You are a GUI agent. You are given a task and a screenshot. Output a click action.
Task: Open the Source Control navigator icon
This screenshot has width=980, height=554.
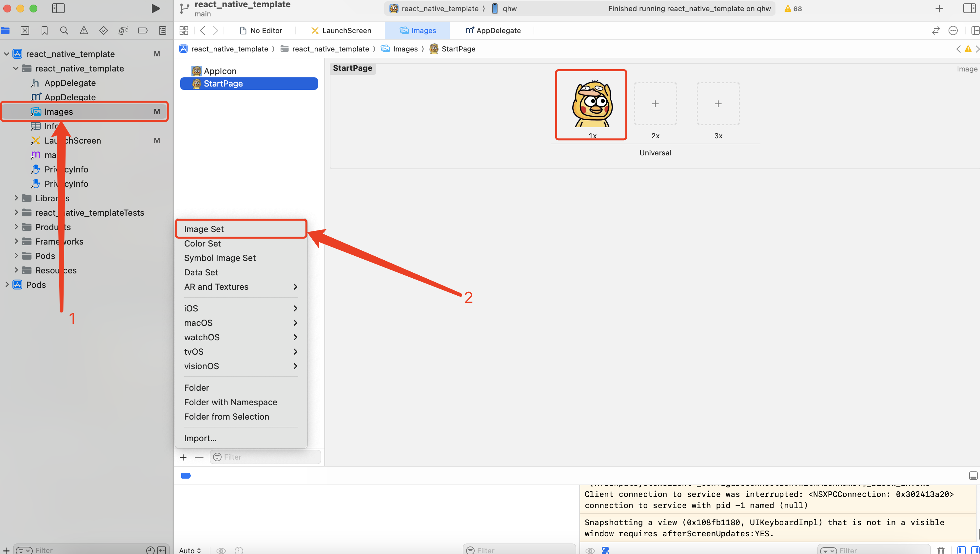25,30
